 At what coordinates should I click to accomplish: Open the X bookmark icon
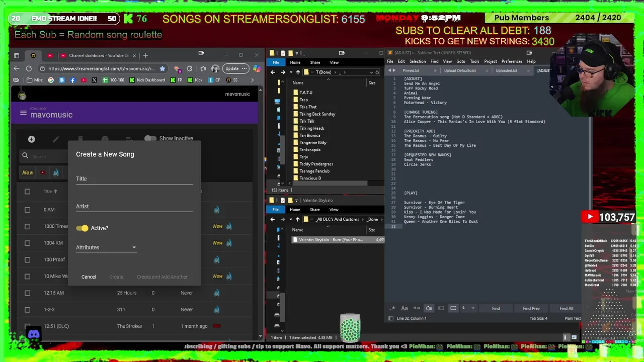pyautogui.click(x=94, y=80)
